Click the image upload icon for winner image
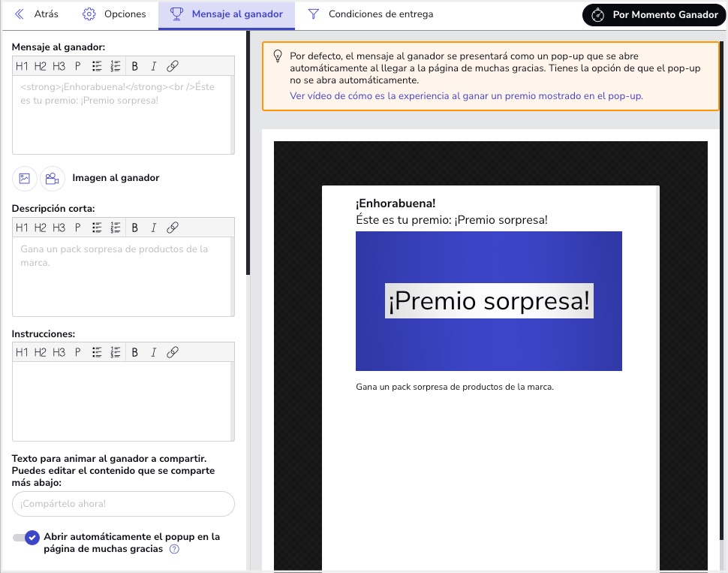 [25, 179]
